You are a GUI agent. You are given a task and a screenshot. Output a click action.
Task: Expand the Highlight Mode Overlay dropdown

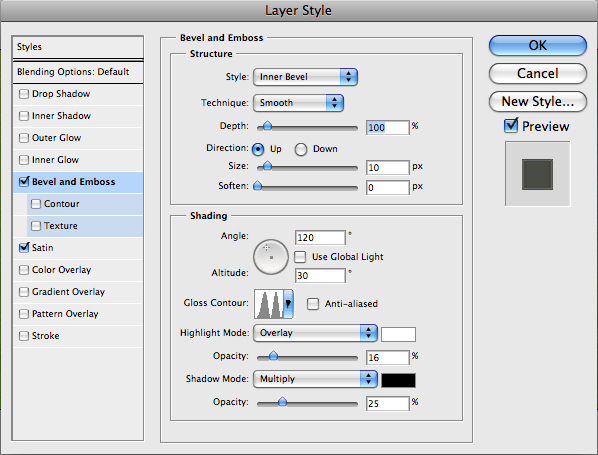(315, 333)
